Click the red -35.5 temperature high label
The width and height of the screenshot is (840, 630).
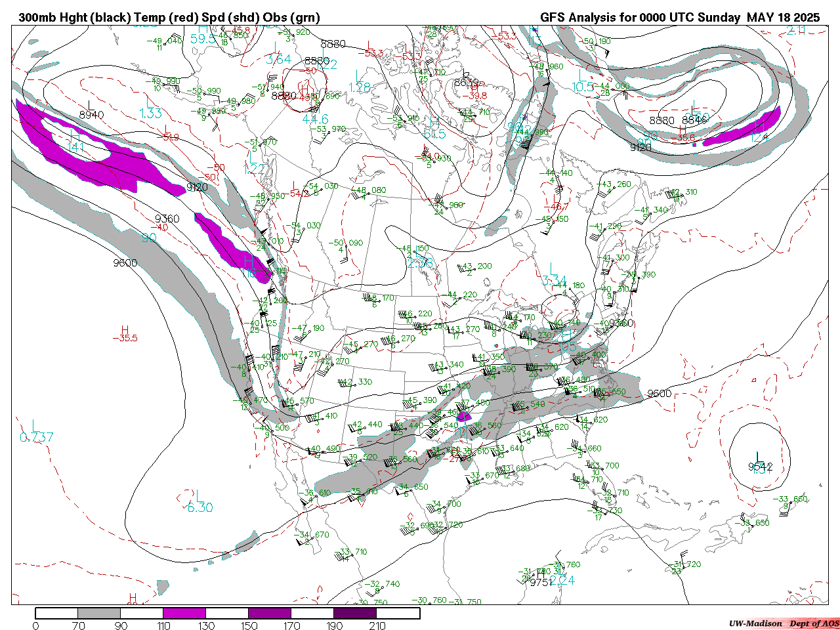pyautogui.click(x=125, y=339)
